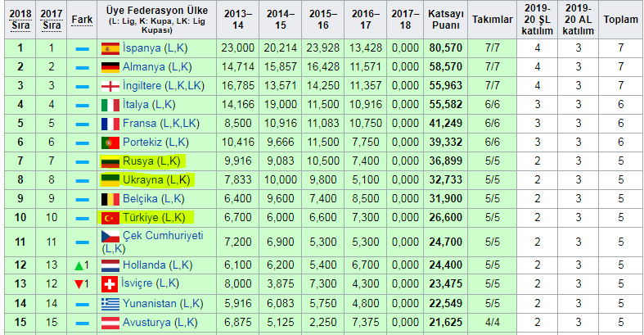This screenshot has height=335, width=644.
Task: Open the İspanya country link
Action: 145,48
